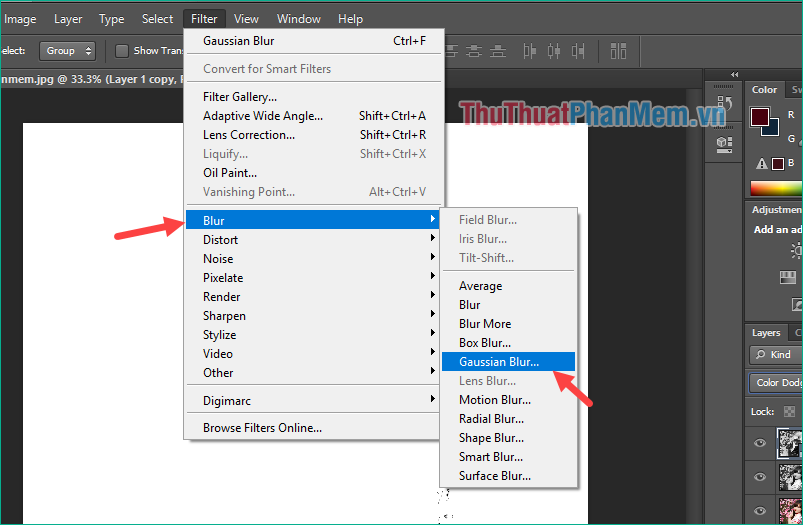Open the Window menu

pyautogui.click(x=299, y=19)
